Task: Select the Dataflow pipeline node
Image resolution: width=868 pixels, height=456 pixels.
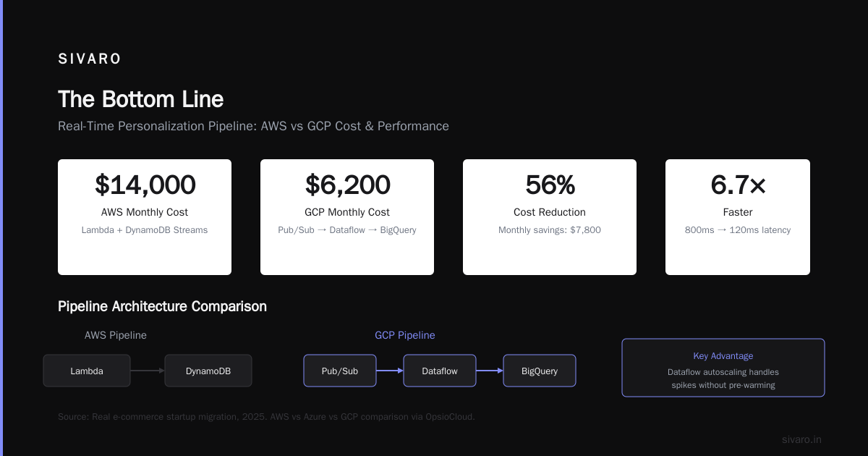Action: coord(440,371)
